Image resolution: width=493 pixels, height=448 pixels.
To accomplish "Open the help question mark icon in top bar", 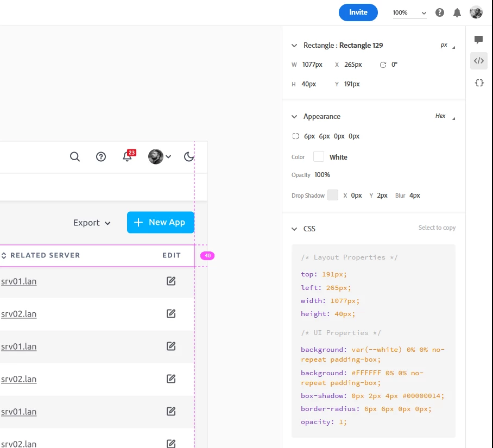I will click(x=440, y=12).
